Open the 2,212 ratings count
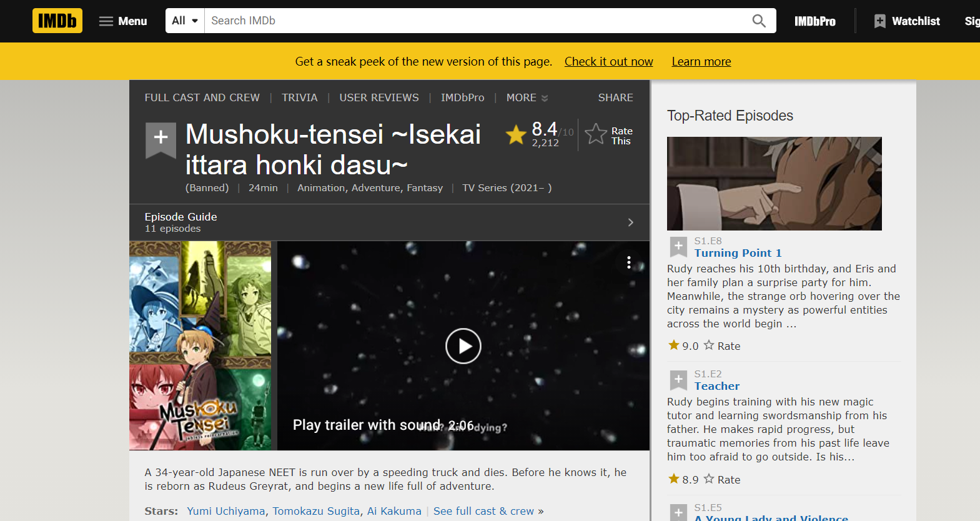The image size is (980, 521). (545, 143)
